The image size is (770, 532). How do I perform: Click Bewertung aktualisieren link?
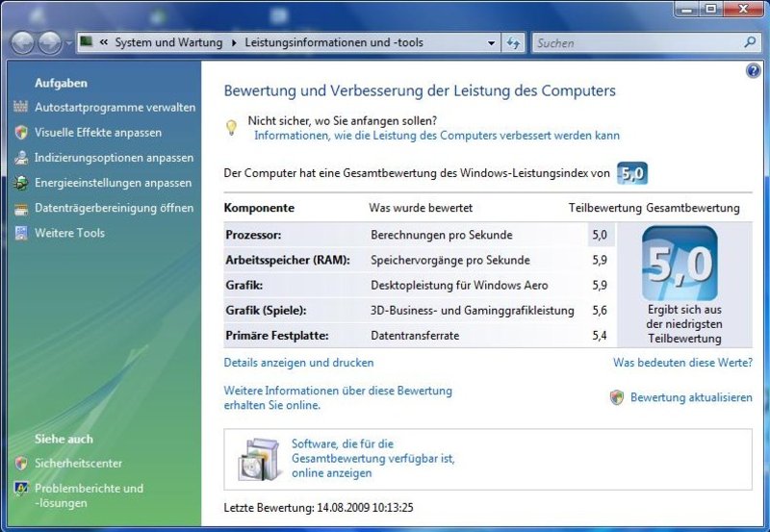pyautogui.click(x=691, y=397)
